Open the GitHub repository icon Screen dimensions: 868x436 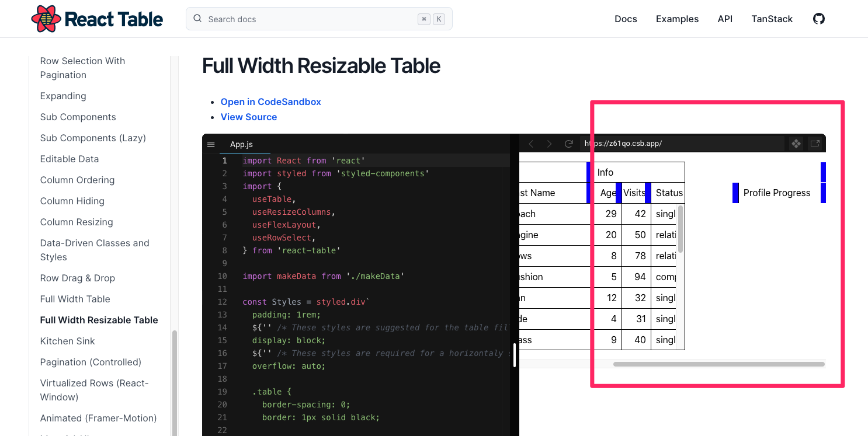click(818, 18)
